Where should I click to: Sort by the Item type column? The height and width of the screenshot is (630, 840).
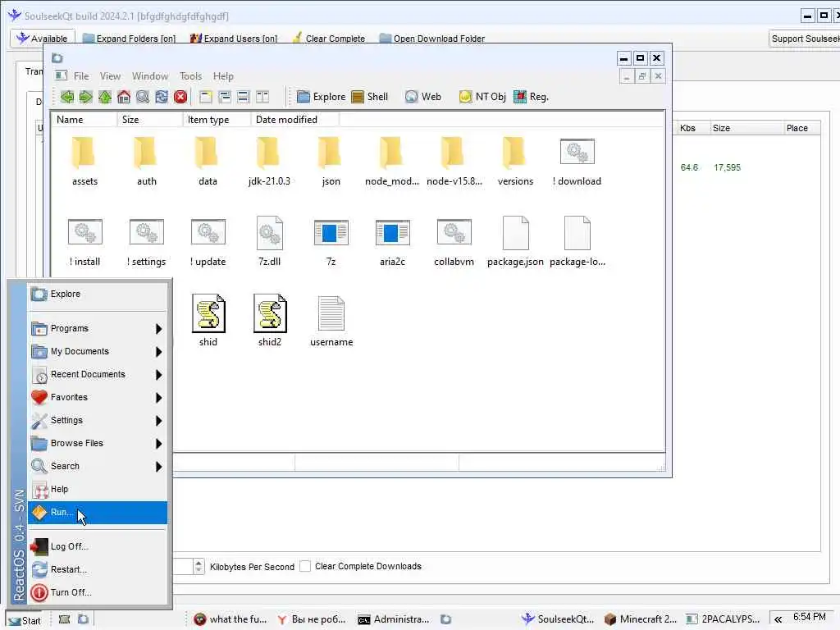click(x=216, y=120)
